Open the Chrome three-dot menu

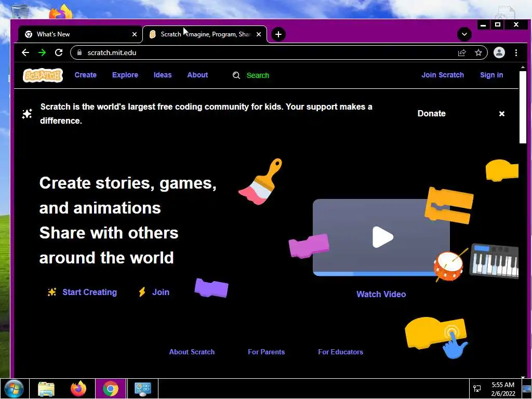(x=516, y=52)
